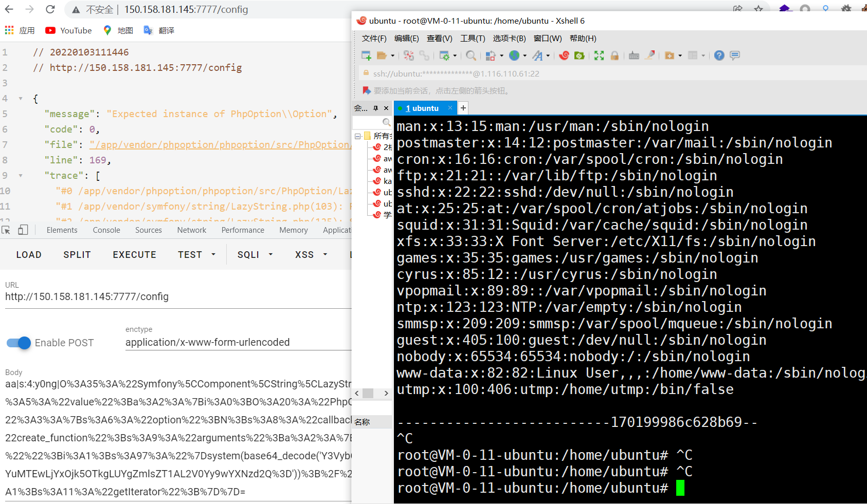Screen dimensions: 867x504
Task: Click the HackBar Body text area
Action: 178,438
